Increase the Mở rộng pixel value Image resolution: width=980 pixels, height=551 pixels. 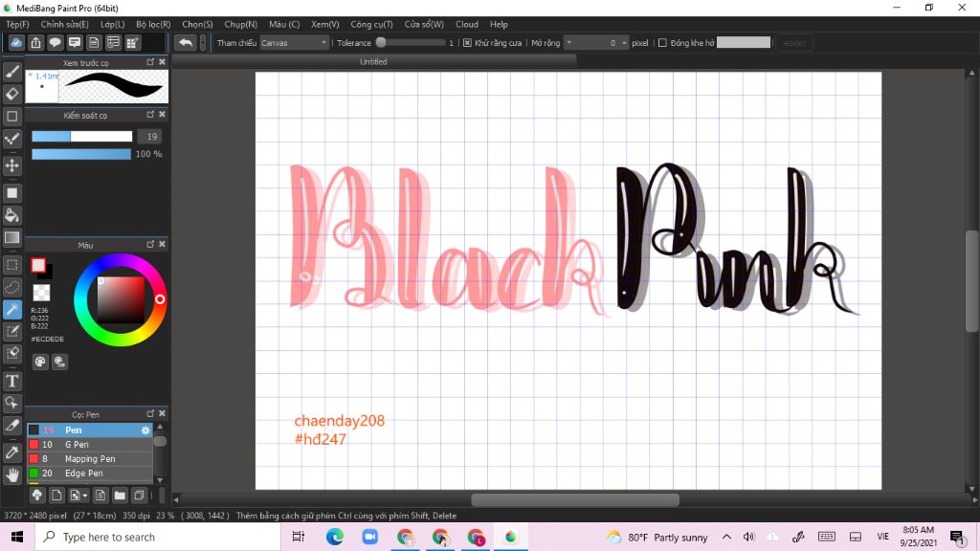pos(624,43)
